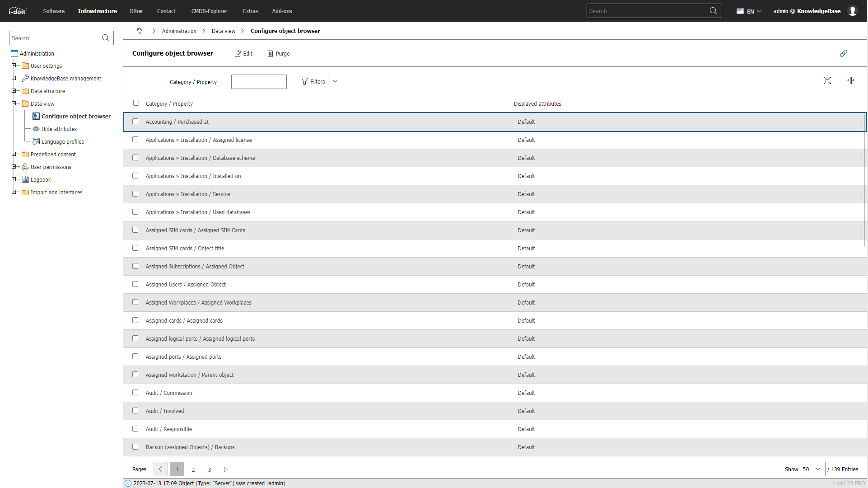Click the user profile avatar icon
This screenshot has width=868, height=488.
pyautogui.click(x=853, y=11)
